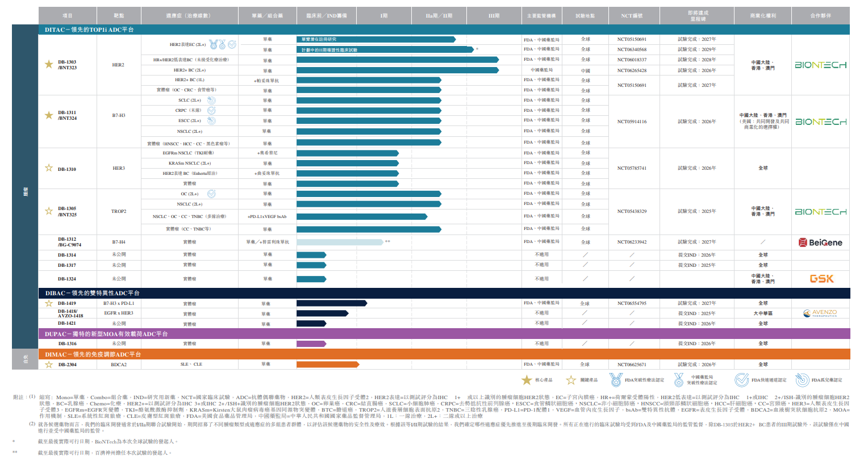Click the legend target icon for FDA孤兒藥認定

pyautogui.click(x=802, y=379)
